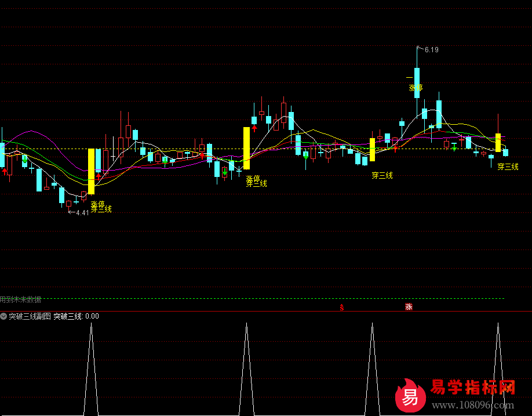Viewport: 532px width, 416px height.
Task: Click the tall cyan candle below 6.19
Action: click(x=417, y=82)
